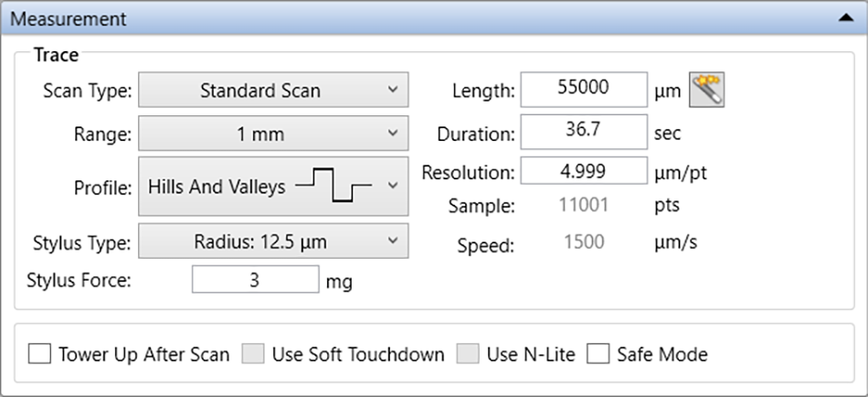
Task: Click the Measurement panel header title
Action: (69, 19)
